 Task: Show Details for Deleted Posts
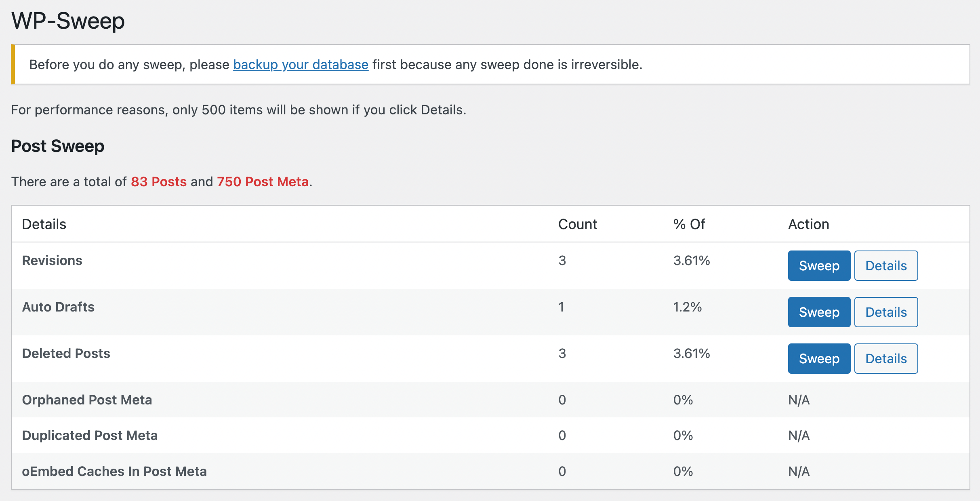point(886,358)
